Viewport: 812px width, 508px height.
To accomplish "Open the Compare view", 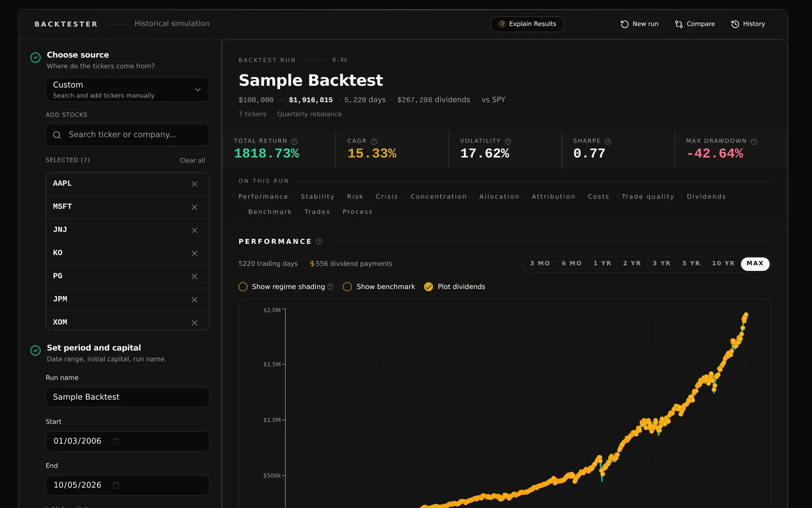I will (695, 24).
